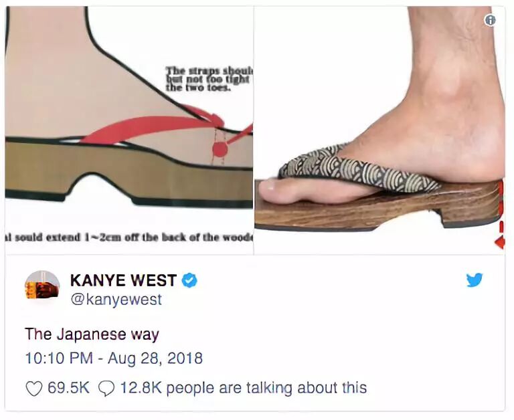Click the info icon on image
Screen dimensions: 514x420
point(490,21)
